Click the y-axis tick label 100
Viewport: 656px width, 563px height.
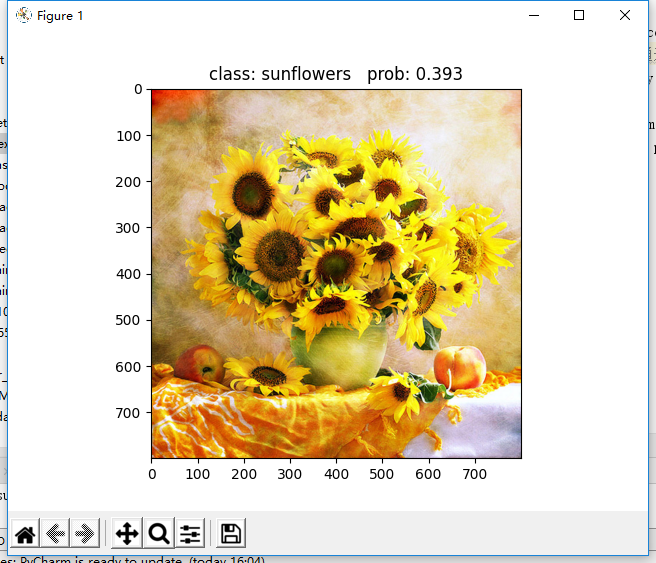click(x=128, y=136)
